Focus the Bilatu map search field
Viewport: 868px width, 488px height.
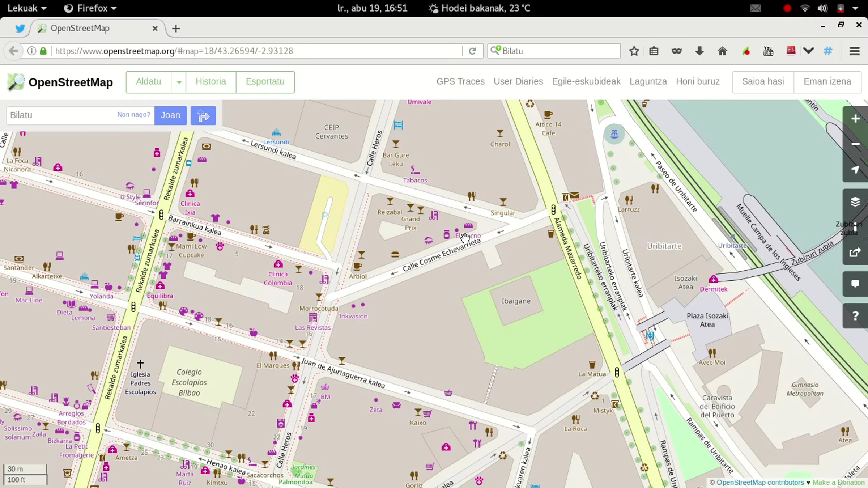pyautogui.click(x=61, y=115)
